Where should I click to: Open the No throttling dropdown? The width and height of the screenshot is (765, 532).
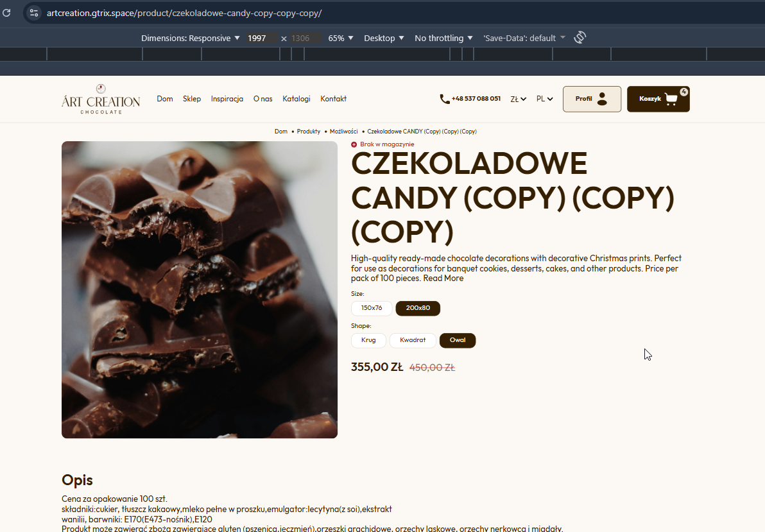pos(443,38)
